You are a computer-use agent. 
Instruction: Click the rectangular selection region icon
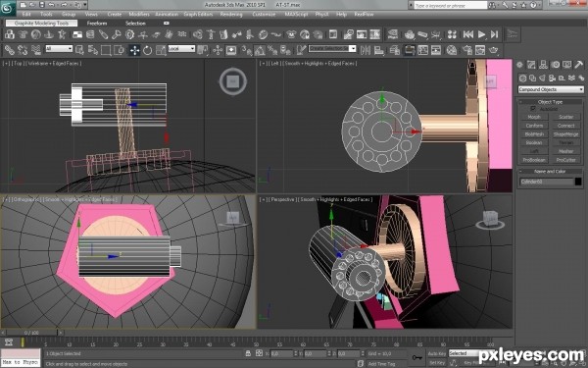tap(106, 50)
